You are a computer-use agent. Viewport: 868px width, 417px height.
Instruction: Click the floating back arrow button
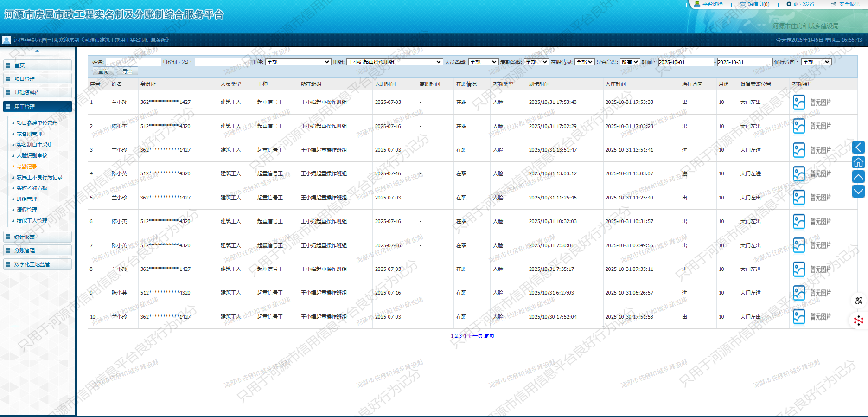coord(858,148)
